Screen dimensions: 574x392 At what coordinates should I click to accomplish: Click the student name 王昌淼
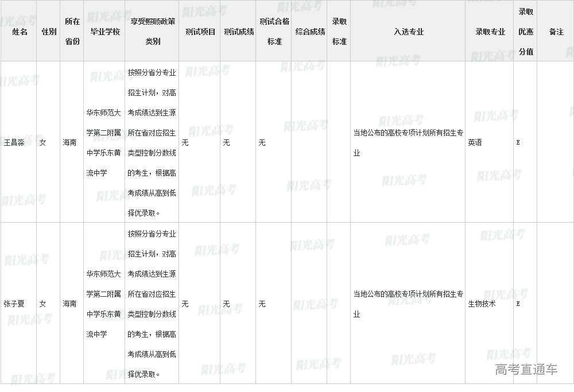(x=14, y=142)
